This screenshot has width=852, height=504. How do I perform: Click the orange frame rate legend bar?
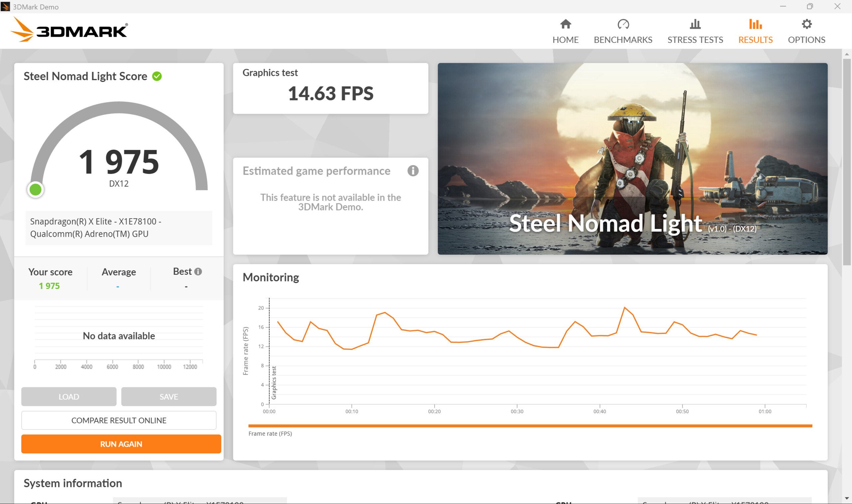[x=530, y=426]
